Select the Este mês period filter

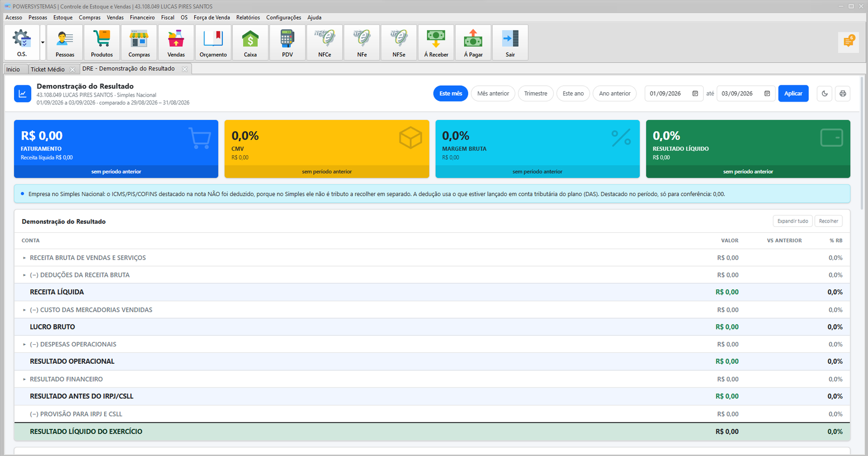click(451, 93)
